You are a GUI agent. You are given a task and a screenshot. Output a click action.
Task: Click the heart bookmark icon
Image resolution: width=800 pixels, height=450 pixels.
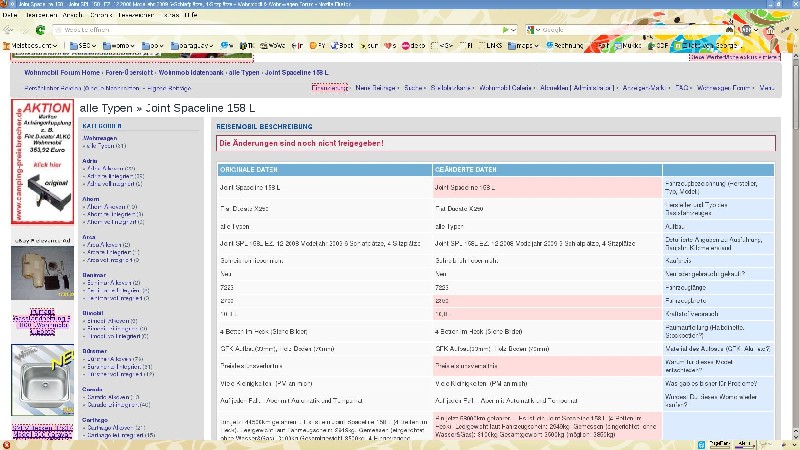tap(390, 45)
